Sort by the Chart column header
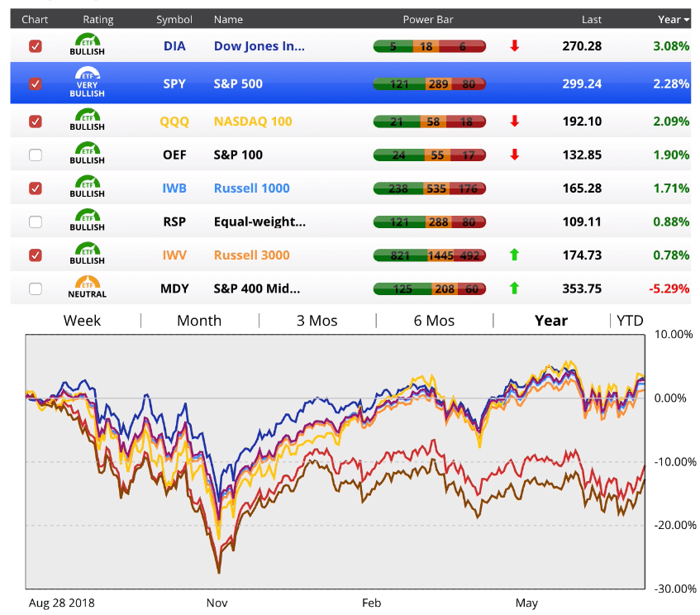Viewport: 700px width, 615px height. (35, 19)
